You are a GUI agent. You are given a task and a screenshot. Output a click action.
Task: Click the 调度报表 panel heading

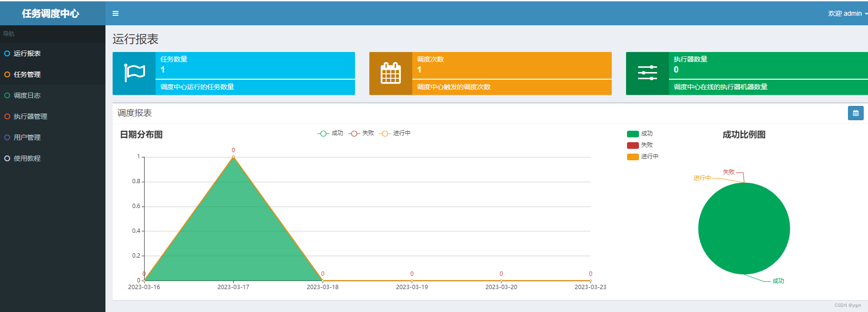point(135,113)
